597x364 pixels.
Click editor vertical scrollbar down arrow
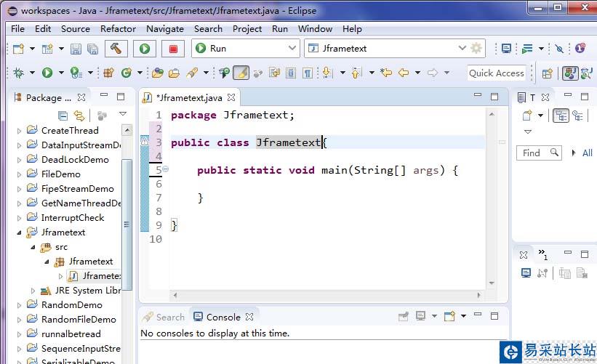coord(492,283)
